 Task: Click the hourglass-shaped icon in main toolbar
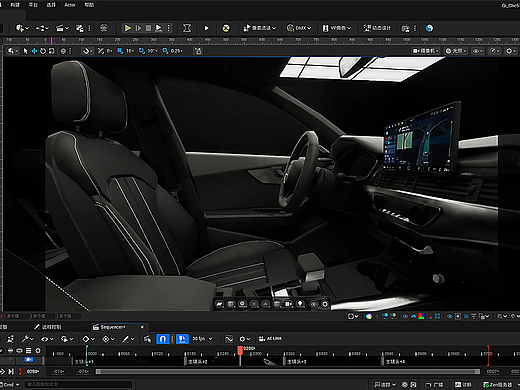187,28
